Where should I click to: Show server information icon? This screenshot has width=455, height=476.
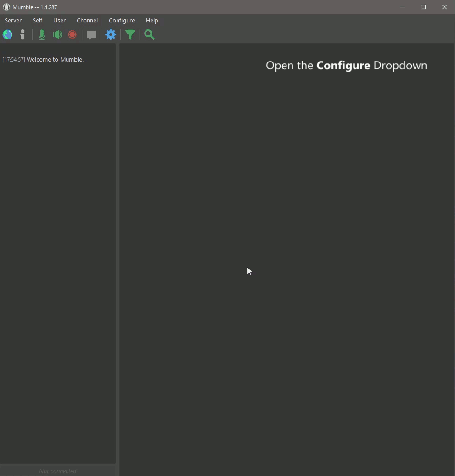[x=22, y=34]
